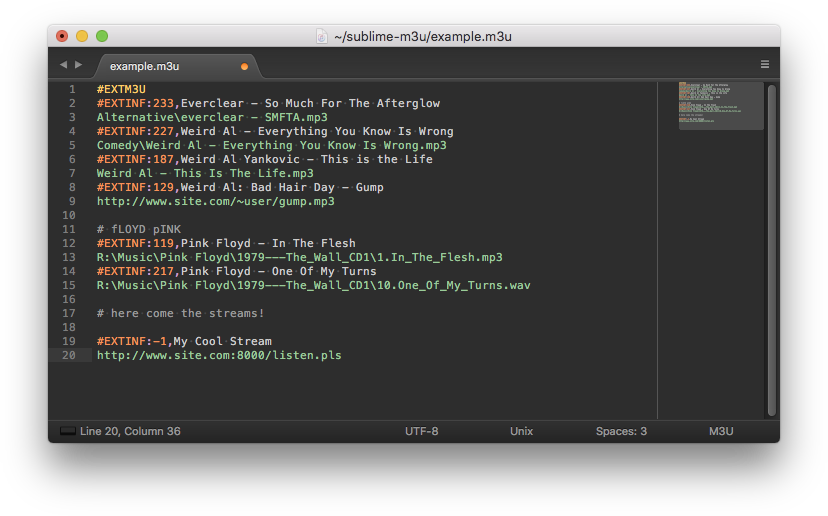The image size is (828, 516).
Task: Click line number 18 in gutter
Action: (x=69, y=327)
